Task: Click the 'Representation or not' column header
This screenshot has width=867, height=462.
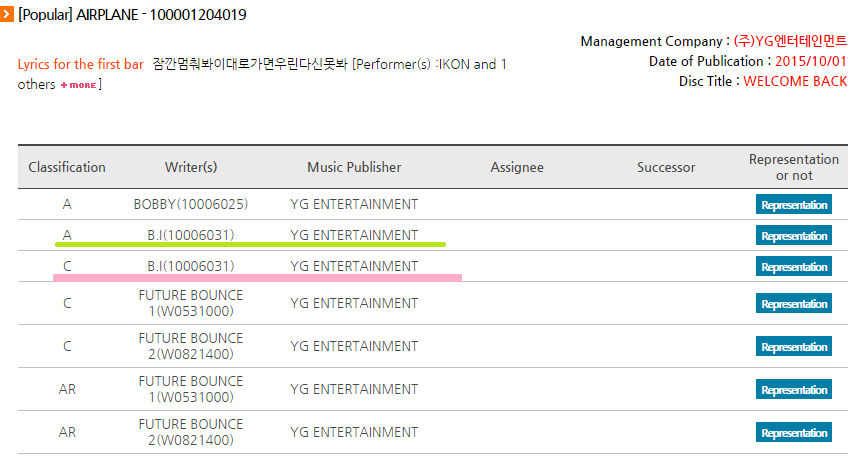Action: tap(793, 167)
